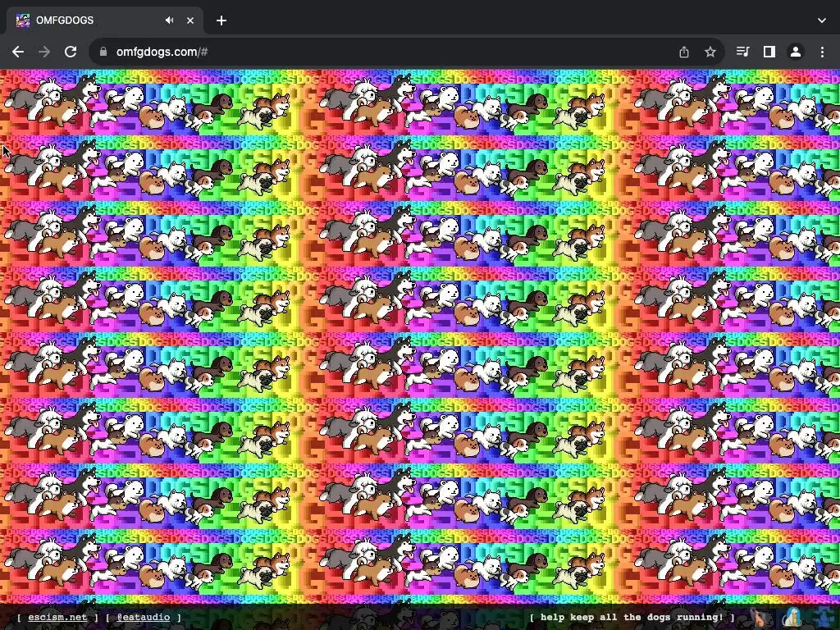
Task: Reload the omfgdogs.com page
Action: 71,52
